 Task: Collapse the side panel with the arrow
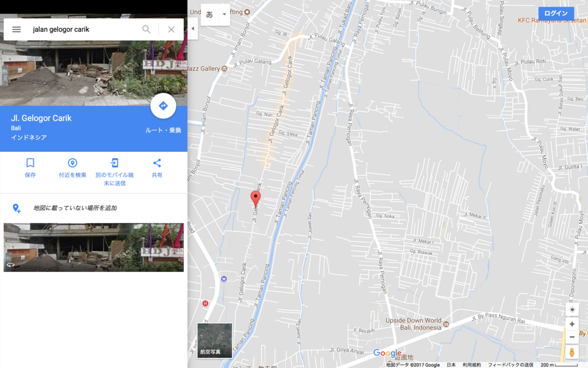[193, 29]
